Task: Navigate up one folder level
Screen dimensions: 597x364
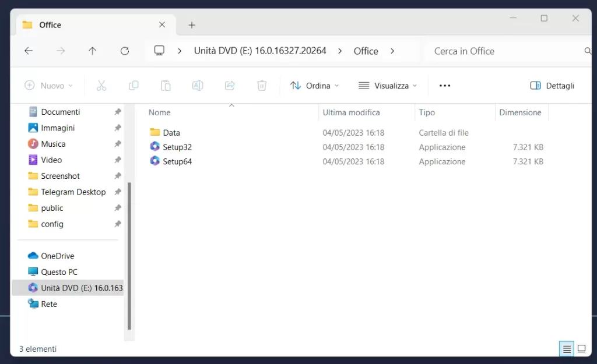Action: pos(93,51)
